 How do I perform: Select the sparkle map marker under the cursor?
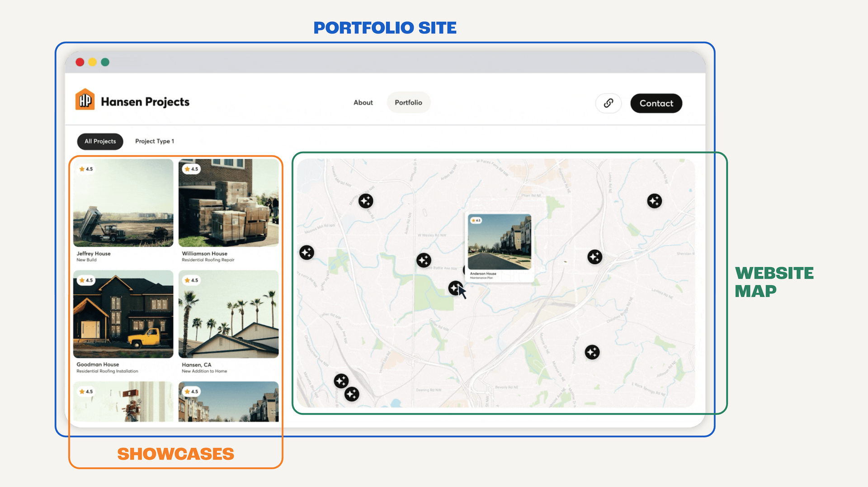pyautogui.click(x=455, y=288)
